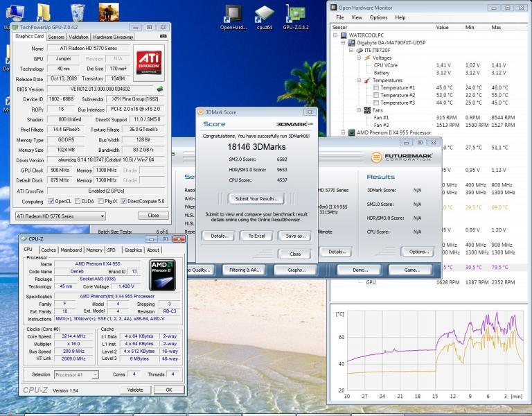
Task: Click the Graphs button in 3DMark06
Action: pos(296,270)
